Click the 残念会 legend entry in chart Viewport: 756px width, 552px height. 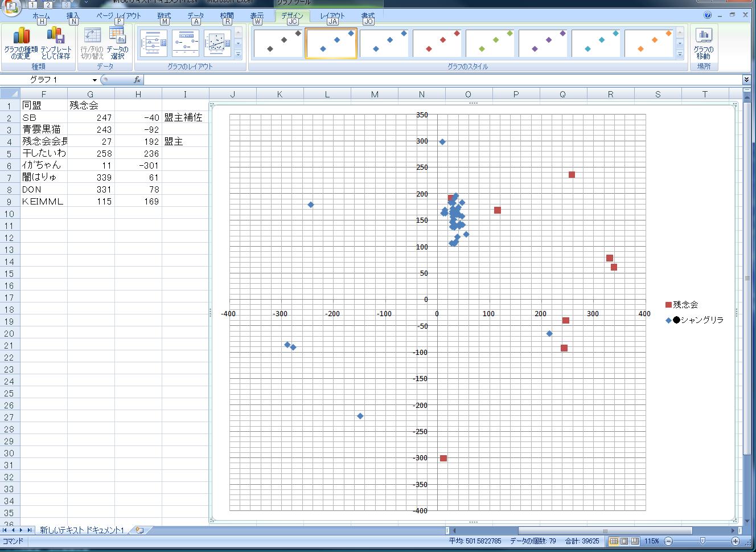[x=685, y=305]
